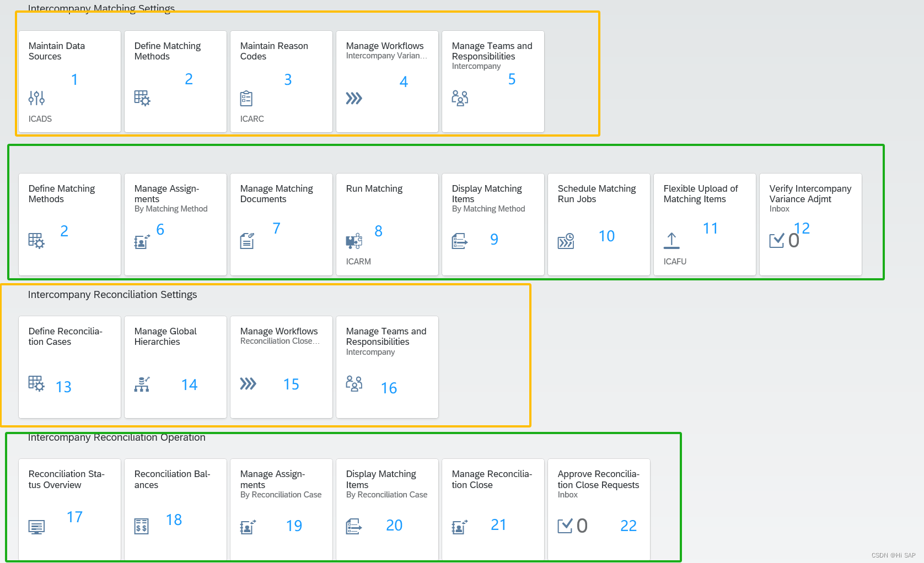Open Display Matching Items By Matching Method
The width and height of the screenshot is (924, 563).
coord(492,224)
